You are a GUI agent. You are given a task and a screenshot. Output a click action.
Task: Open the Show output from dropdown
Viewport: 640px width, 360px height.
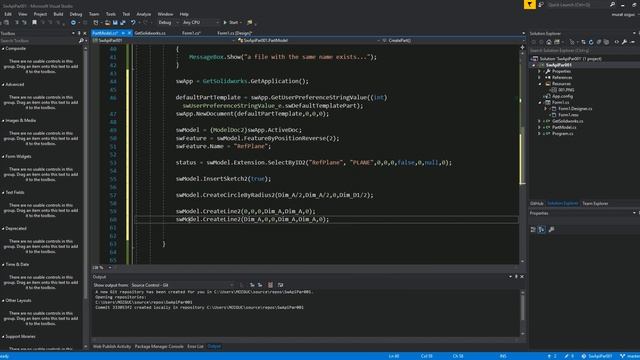pyautogui.click(x=182, y=285)
